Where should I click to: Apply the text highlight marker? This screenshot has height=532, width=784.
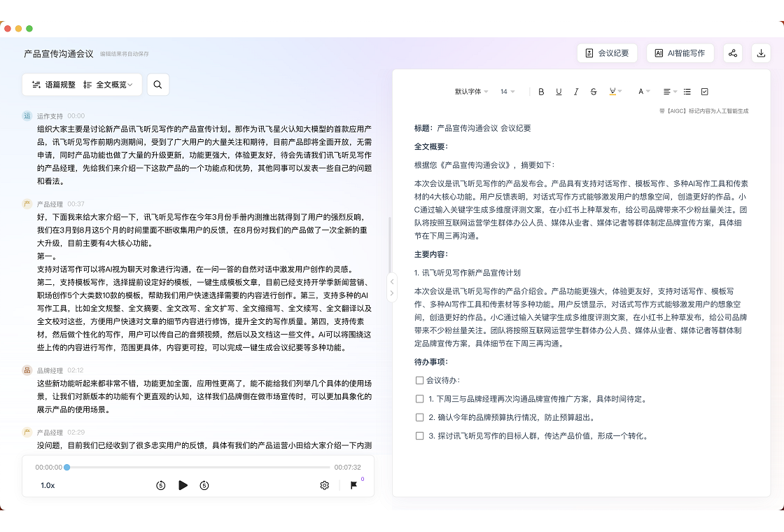612,92
